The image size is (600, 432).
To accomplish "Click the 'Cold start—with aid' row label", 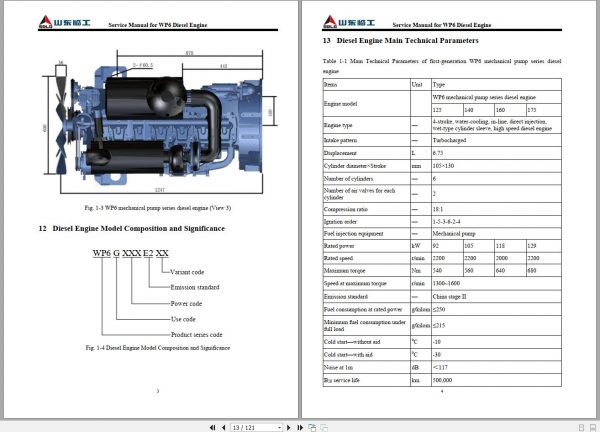I will 348,355.
